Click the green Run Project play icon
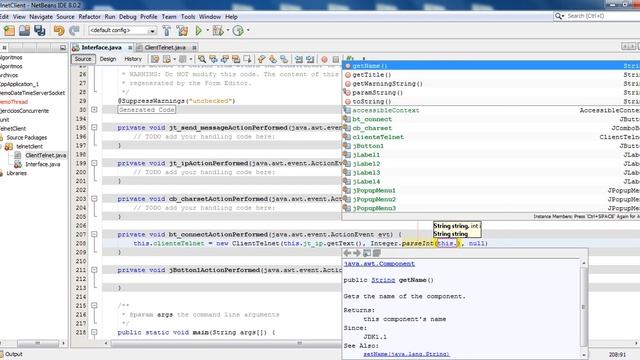 click(199, 31)
